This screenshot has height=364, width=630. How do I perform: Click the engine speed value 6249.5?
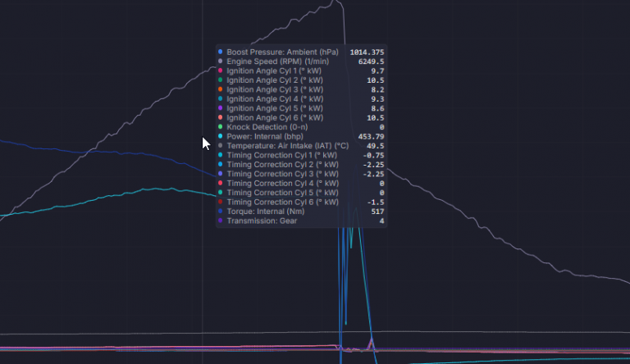[x=372, y=61]
